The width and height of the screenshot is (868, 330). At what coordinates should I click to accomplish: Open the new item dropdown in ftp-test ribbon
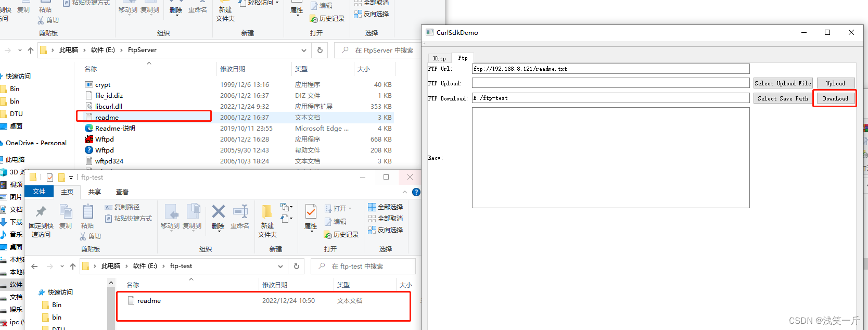287,207
